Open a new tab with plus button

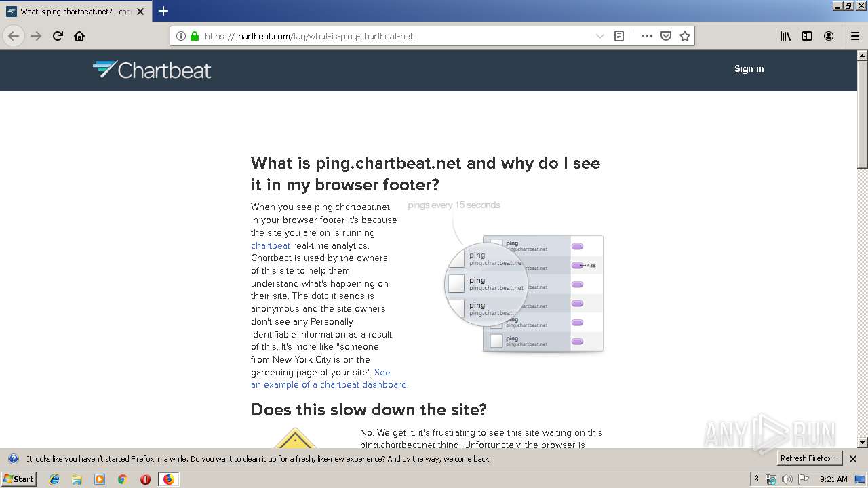click(163, 11)
